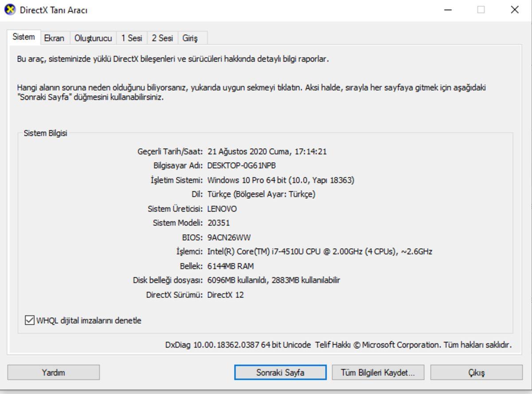The width and height of the screenshot is (532, 394).
Task: Open the Oluşturucu tab
Action: coord(94,38)
